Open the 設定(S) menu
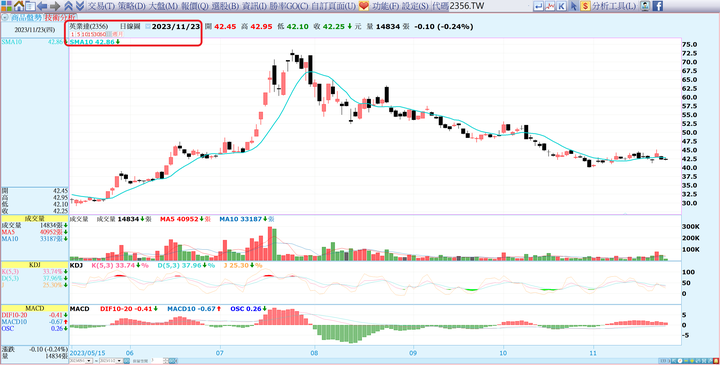The image size is (720, 365). coord(415,6)
